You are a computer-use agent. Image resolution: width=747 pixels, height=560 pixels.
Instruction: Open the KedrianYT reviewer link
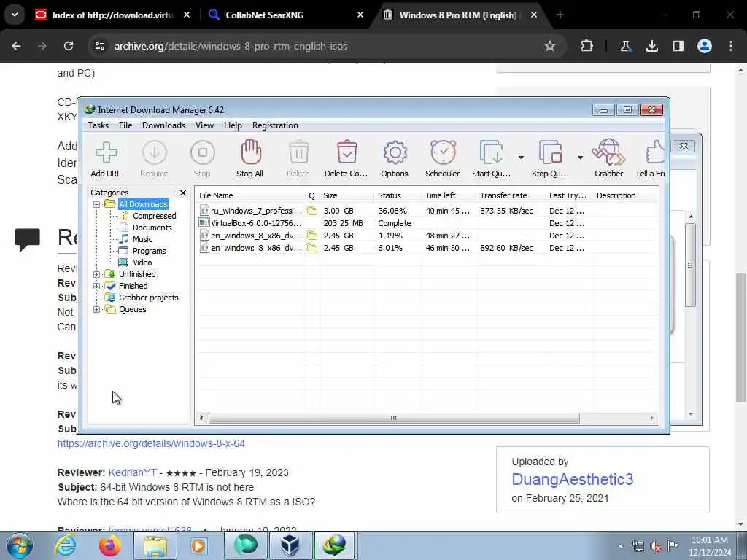[x=133, y=472]
